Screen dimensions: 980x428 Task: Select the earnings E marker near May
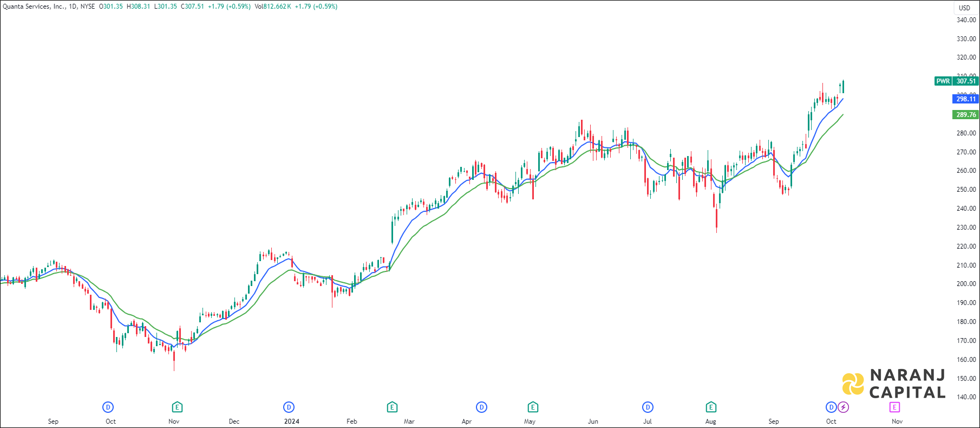point(533,407)
